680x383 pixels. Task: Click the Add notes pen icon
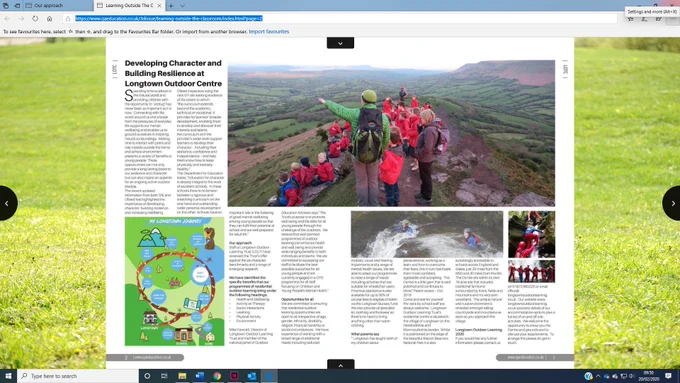644,19
